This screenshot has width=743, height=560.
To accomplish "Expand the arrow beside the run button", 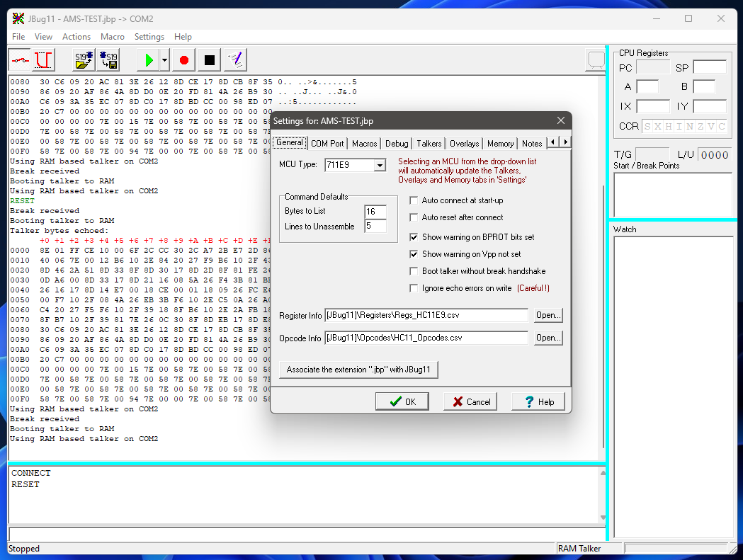I will 164,61.
